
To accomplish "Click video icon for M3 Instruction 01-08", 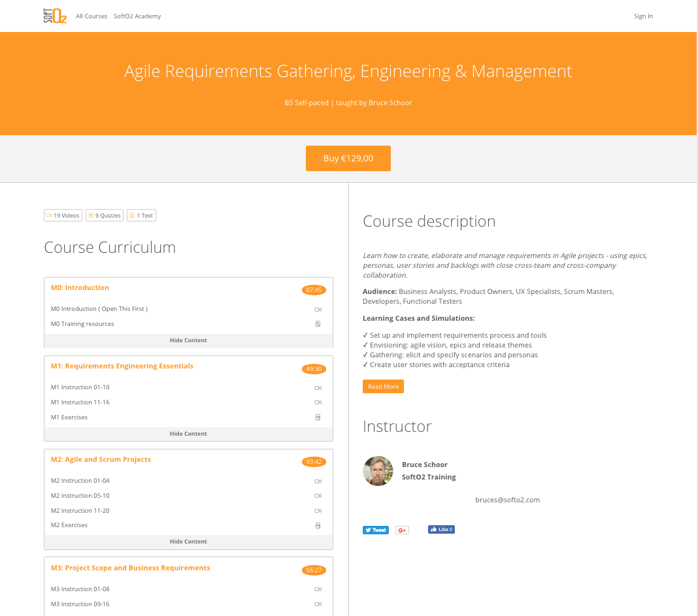I will tap(318, 589).
